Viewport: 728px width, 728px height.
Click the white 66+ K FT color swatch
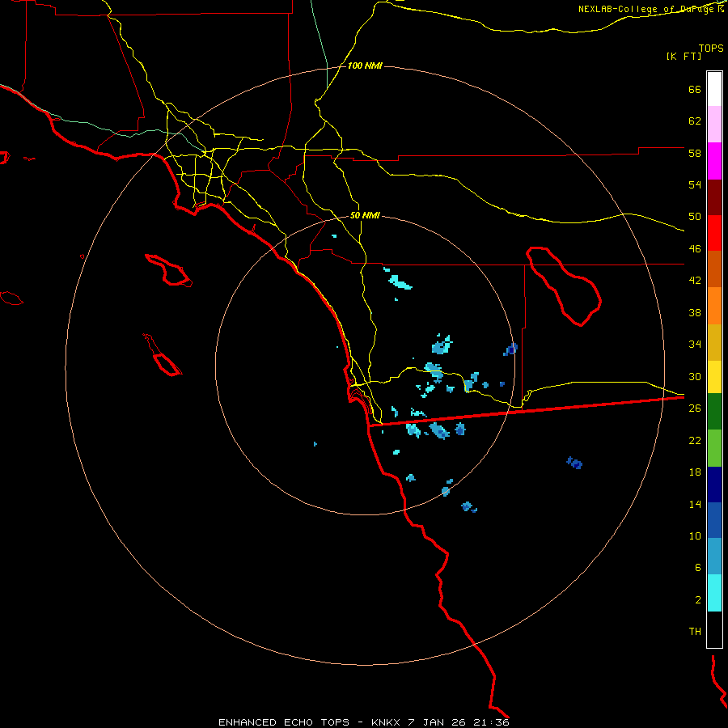click(x=714, y=89)
